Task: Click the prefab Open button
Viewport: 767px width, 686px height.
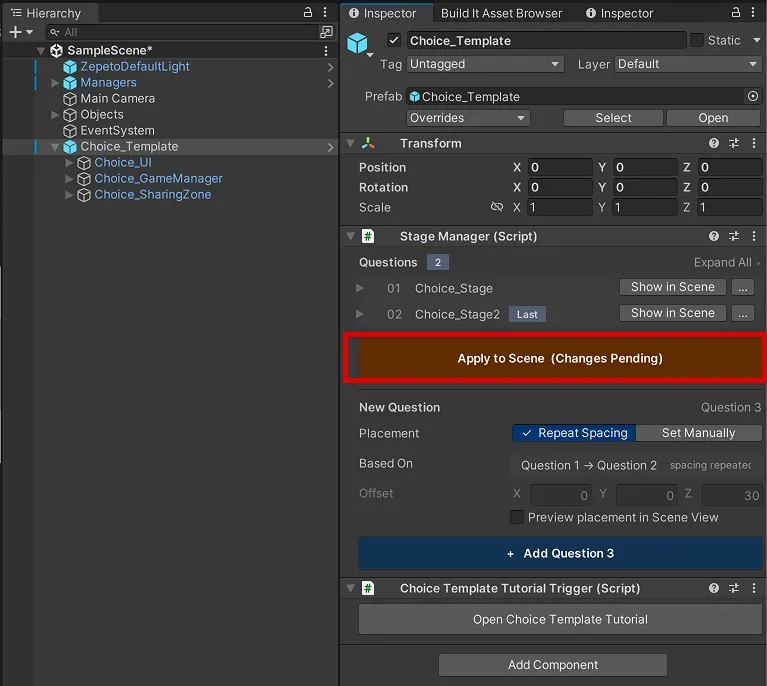Action: point(713,118)
